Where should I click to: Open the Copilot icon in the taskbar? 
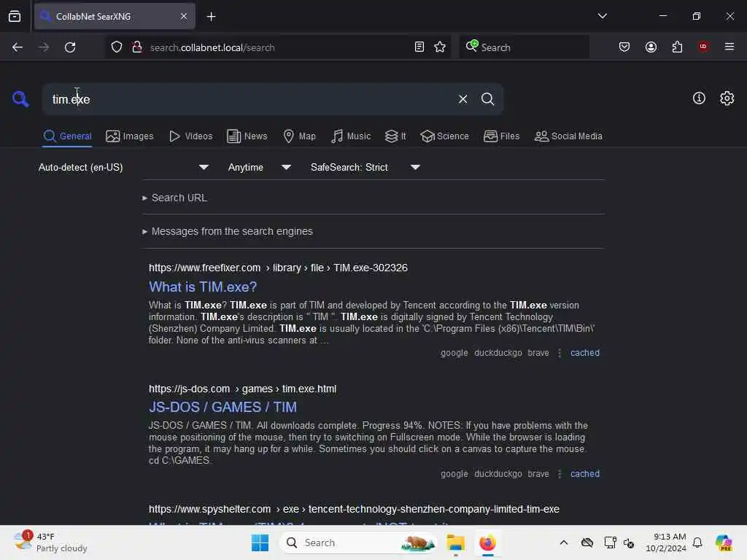pos(724,542)
